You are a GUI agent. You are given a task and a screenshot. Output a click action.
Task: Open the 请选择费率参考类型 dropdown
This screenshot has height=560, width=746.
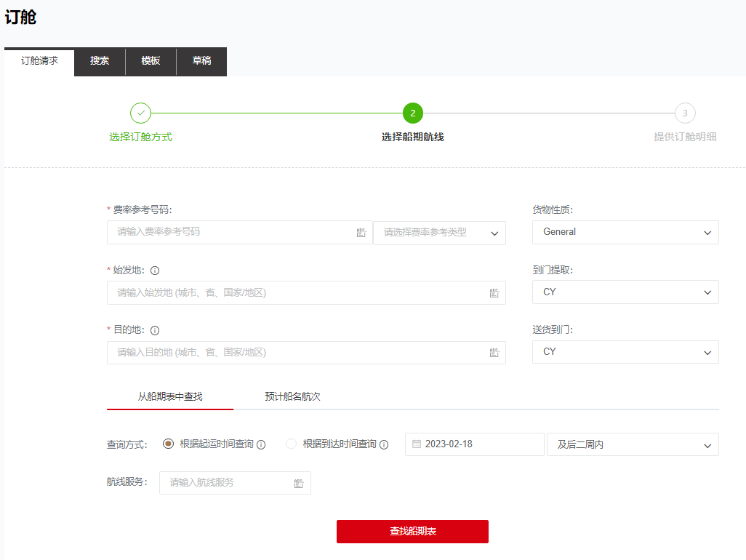point(439,233)
